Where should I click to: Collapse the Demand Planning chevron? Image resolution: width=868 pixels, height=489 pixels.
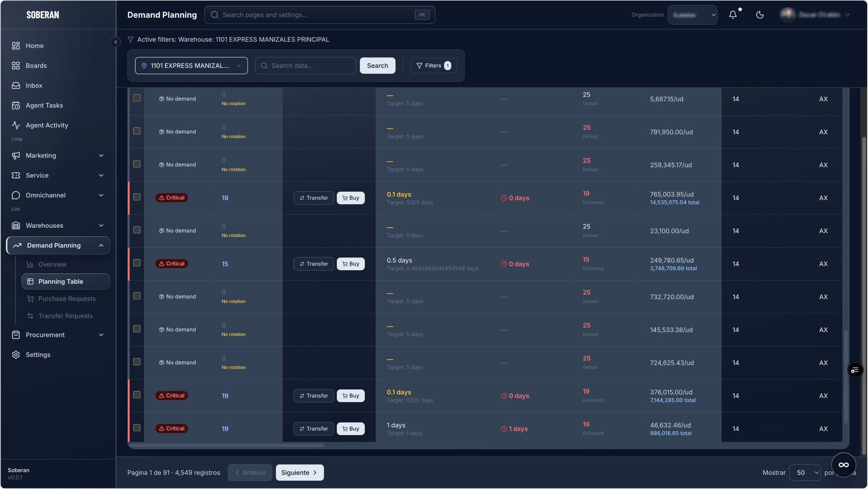click(101, 246)
